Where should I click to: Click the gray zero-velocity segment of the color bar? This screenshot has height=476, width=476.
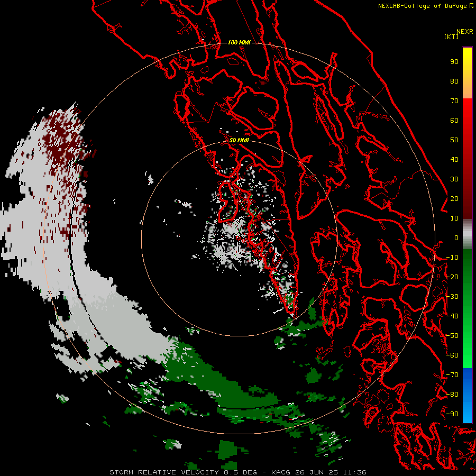click(467, 234)
